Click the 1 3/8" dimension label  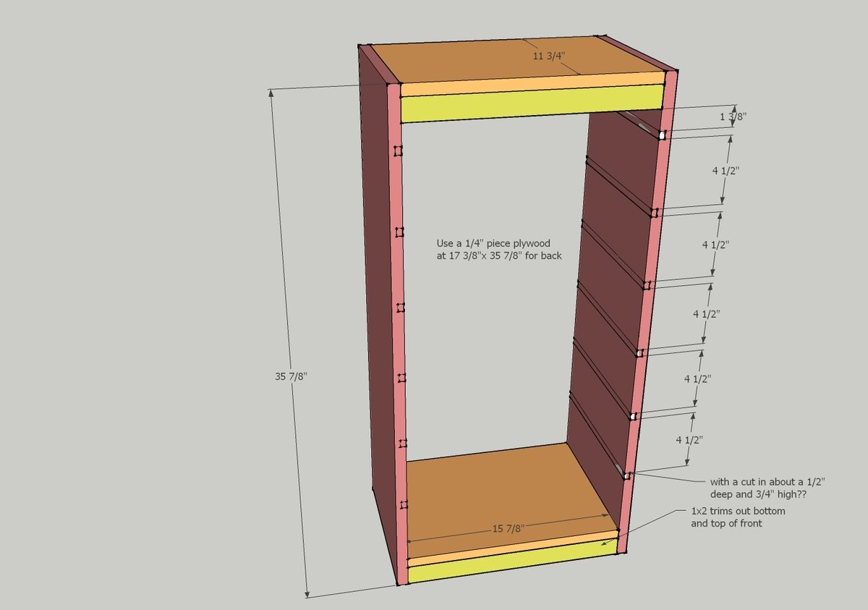click(x=733, y=116)
